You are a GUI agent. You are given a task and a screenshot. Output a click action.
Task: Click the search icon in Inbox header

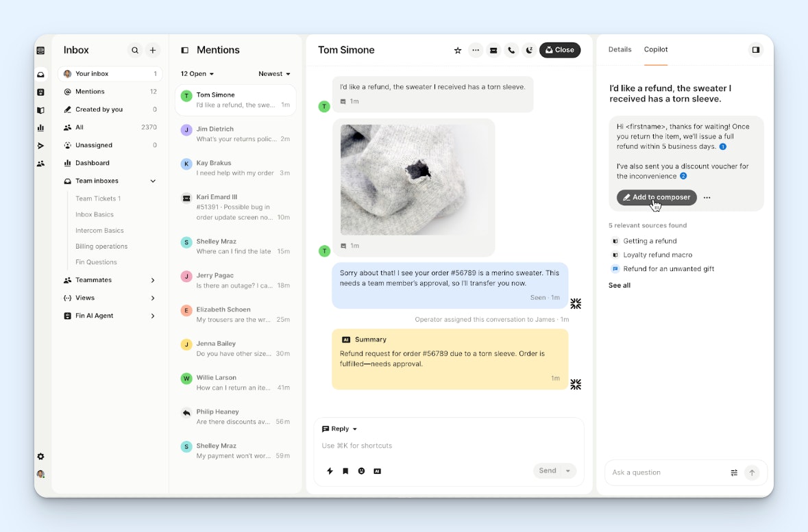click(x=135, y=50)
